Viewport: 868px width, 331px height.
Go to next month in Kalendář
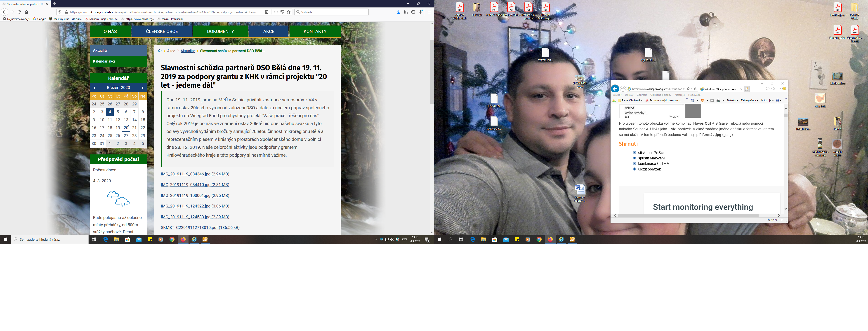143,88
